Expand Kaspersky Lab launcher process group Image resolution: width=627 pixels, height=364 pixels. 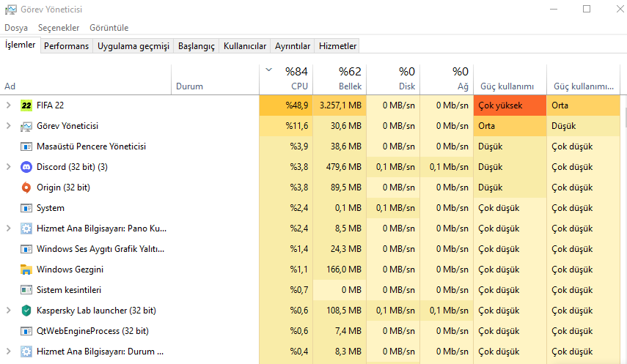(x=8, y=311)
